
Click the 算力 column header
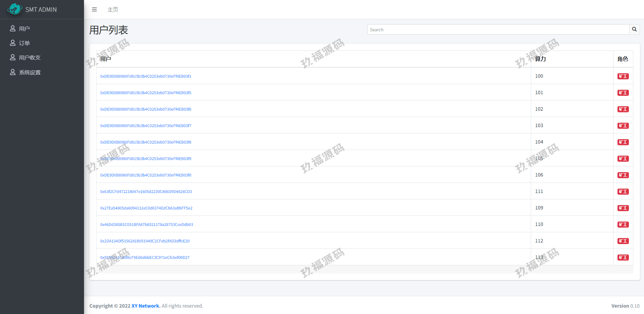tap(540, 59)
